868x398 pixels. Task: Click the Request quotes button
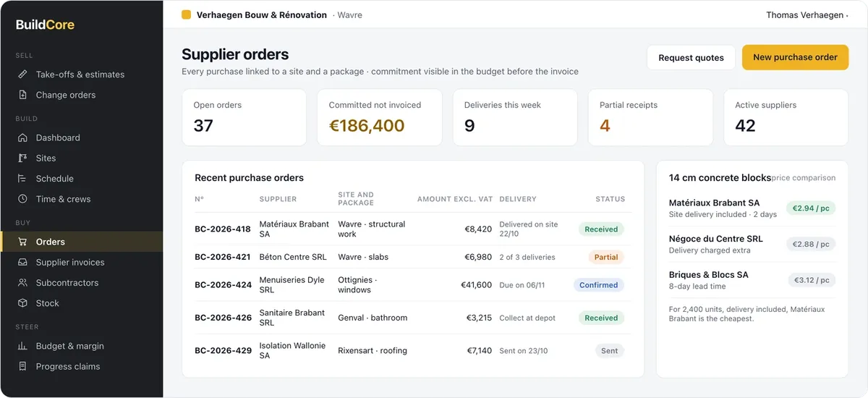coord(691,58)
